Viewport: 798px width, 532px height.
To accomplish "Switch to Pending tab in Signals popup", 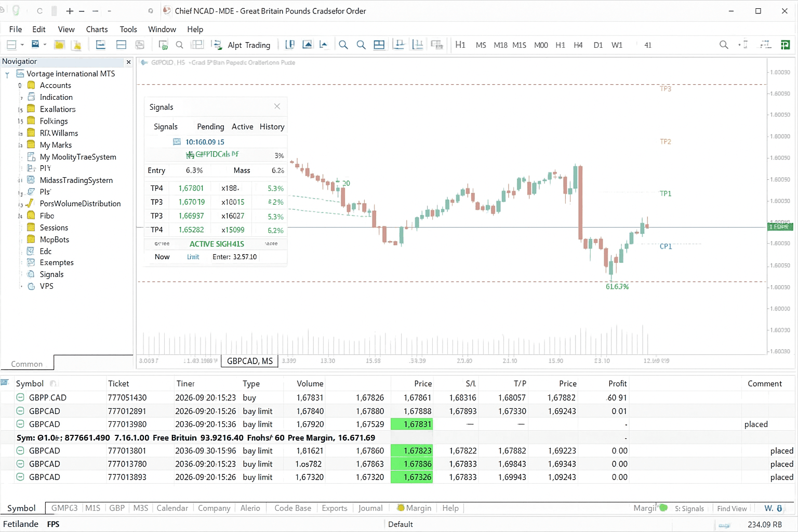I will [210, 127].
